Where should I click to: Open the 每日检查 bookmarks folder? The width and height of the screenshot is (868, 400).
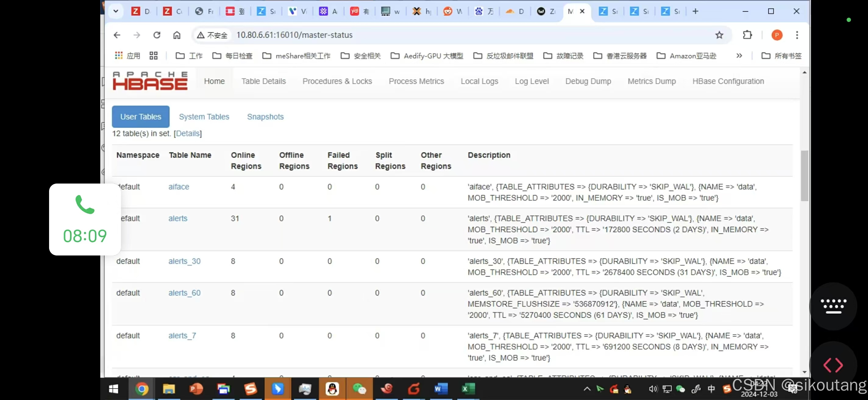(233, 55)
